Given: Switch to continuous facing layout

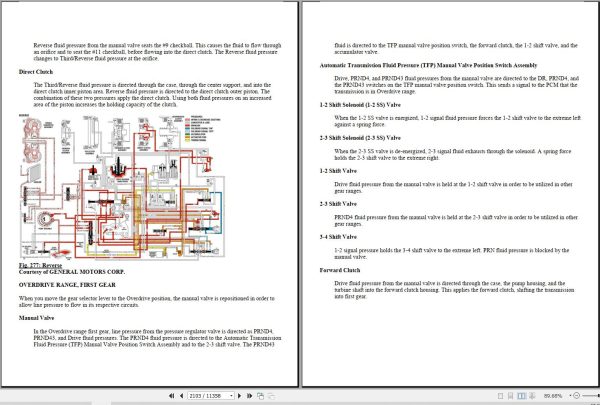Looking at the screenshot, I should pyautogui.click(x=532, y=396).
